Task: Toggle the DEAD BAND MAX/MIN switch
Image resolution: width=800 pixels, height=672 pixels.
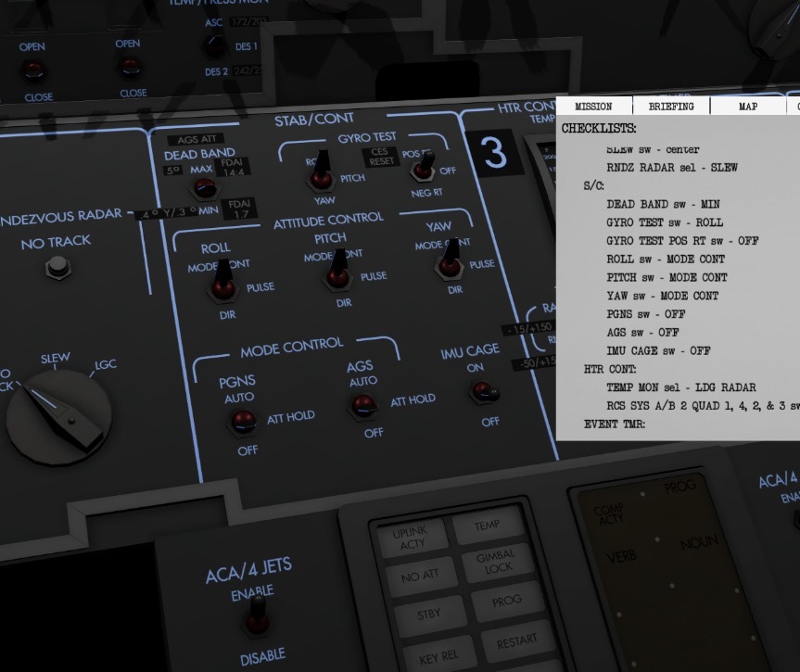Action: pos(205,187)
